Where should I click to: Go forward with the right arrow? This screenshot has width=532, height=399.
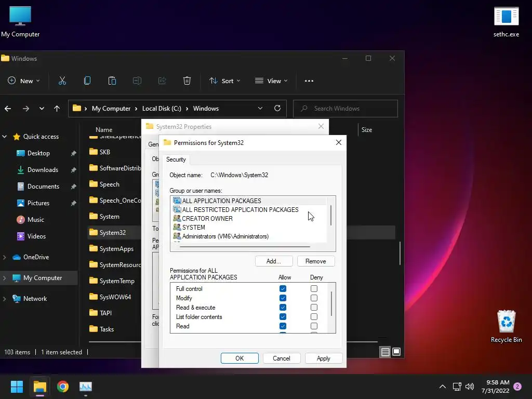tap(26, 109)
